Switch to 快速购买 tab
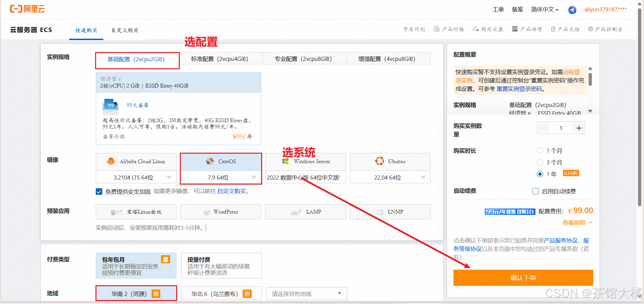 tap(86, 30)
